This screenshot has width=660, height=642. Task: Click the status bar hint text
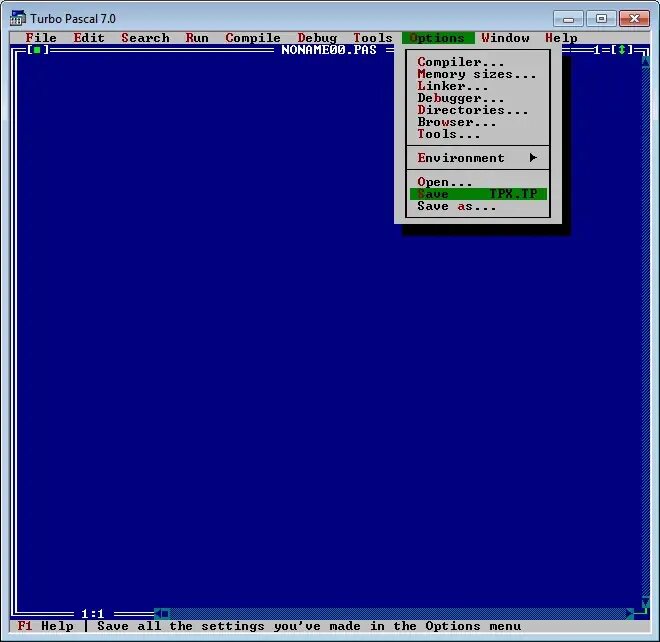click(309, 626)
